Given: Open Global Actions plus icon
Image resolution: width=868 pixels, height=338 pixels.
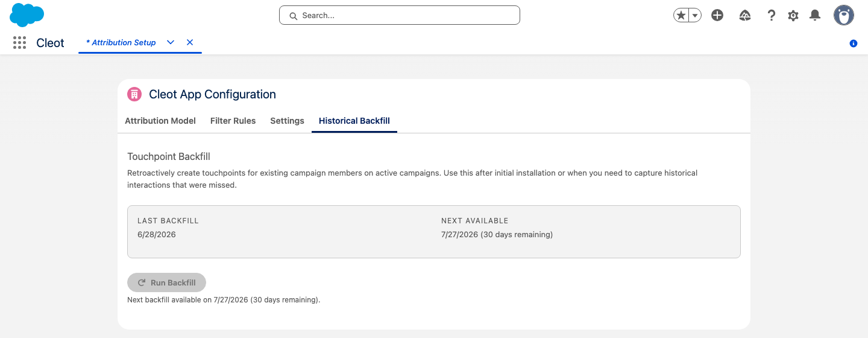Looking at the screenshot, I should [717, 16].
